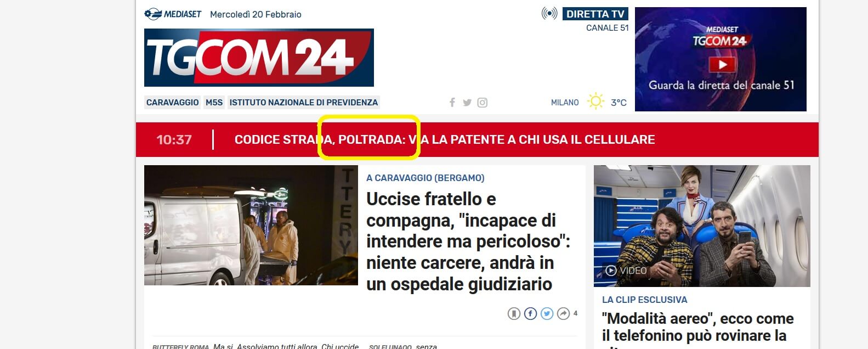This screenshot has height=349, width=868.
Task: Open the breaking news headline about Codice Strada
Action: [445, 139]
